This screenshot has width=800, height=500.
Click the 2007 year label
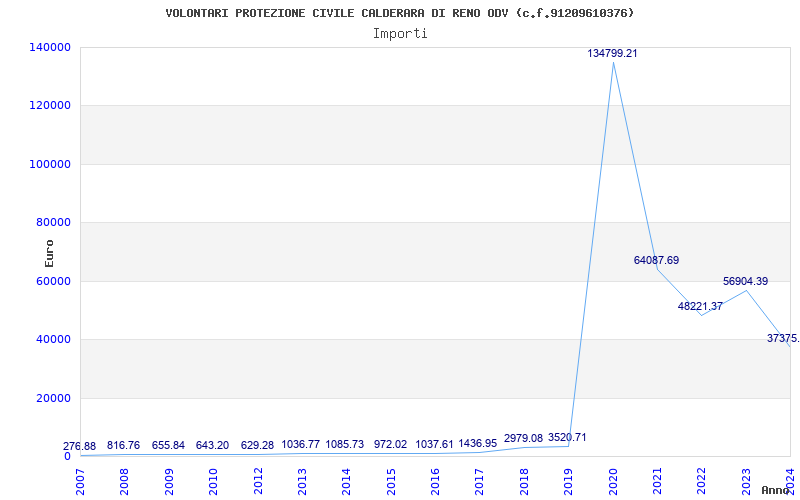click(80, 482)
